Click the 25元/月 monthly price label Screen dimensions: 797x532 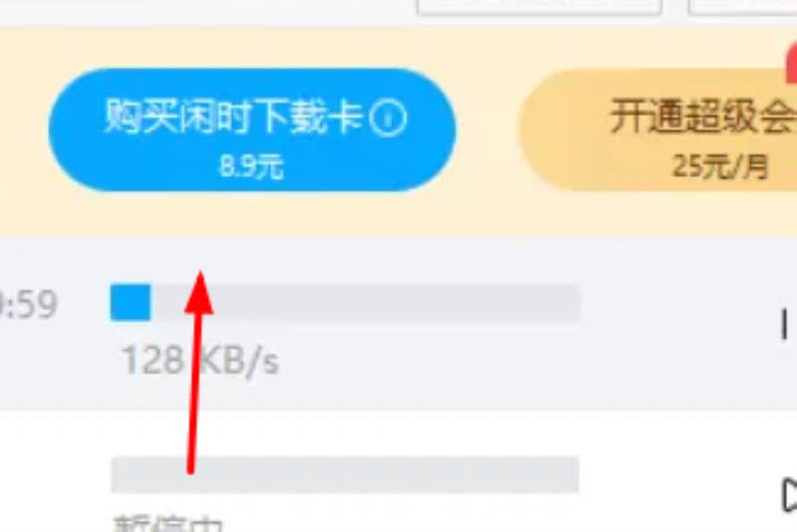(720, 166)
